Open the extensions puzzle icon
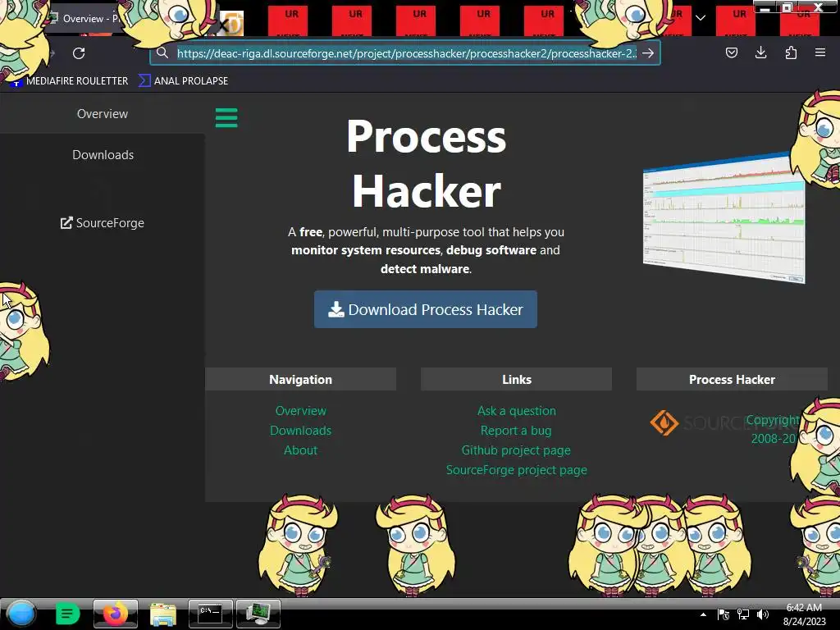 pos(791,52)
